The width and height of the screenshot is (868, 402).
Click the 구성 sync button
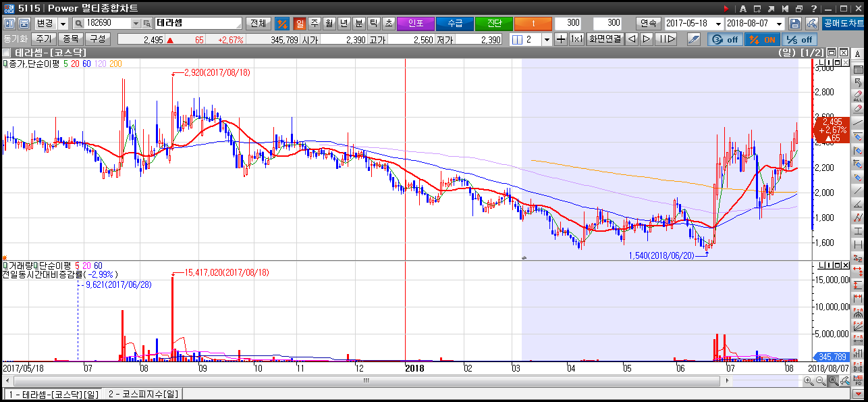coord(97,39)
